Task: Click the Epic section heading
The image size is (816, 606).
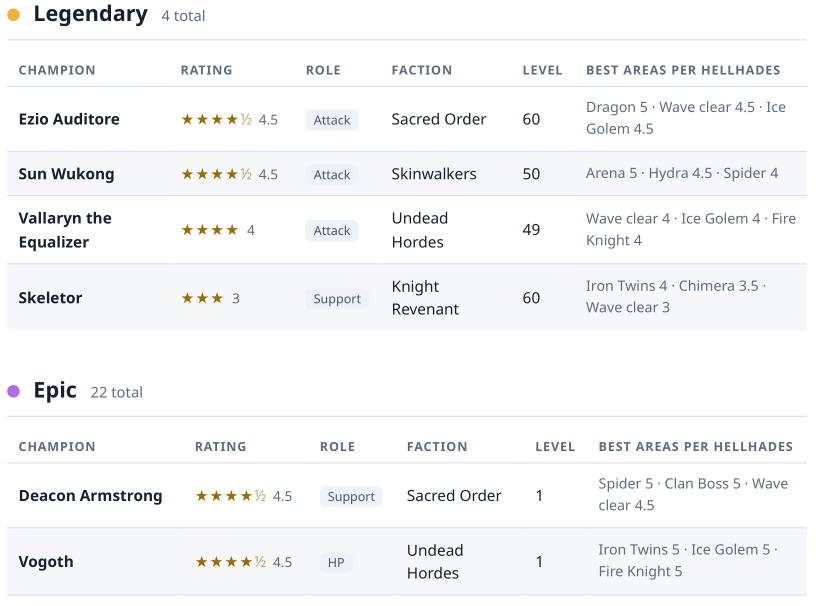Action: [x=55, y=390]
